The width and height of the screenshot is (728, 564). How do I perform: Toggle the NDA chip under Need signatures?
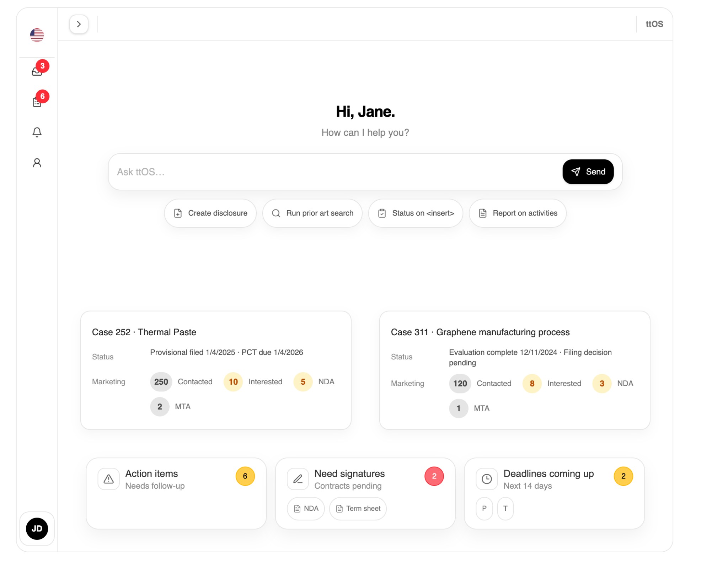click(x=306, y=508)
